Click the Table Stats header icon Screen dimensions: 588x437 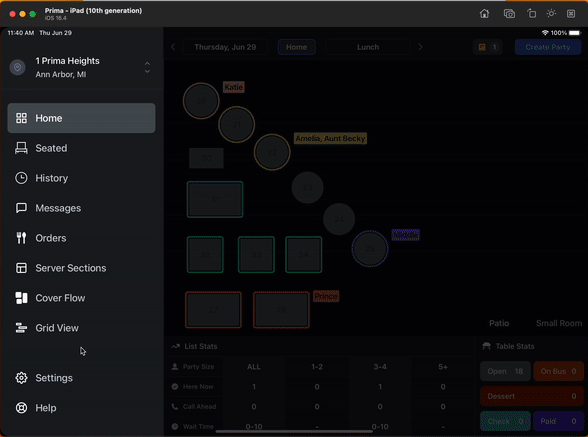486,346
